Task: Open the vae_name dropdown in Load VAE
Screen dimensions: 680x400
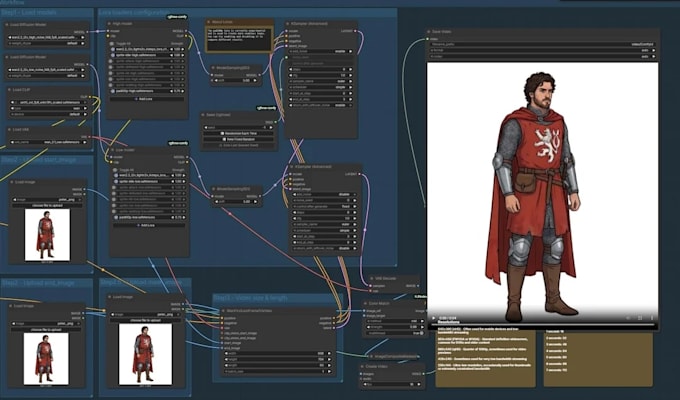Action: (48, 142)
